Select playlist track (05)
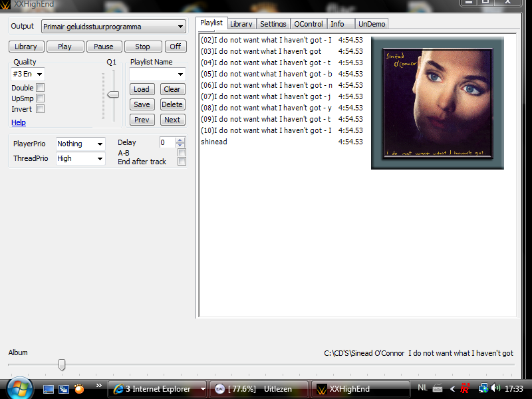 (281, 74)
